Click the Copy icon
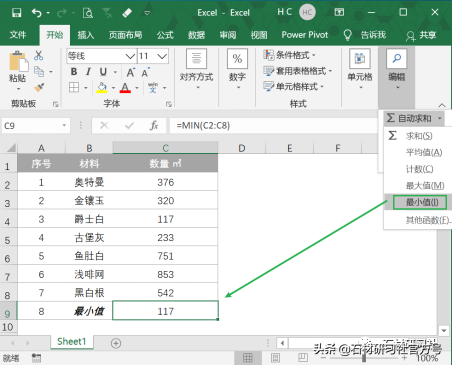 pyautogui.click(x=39, y=71)
